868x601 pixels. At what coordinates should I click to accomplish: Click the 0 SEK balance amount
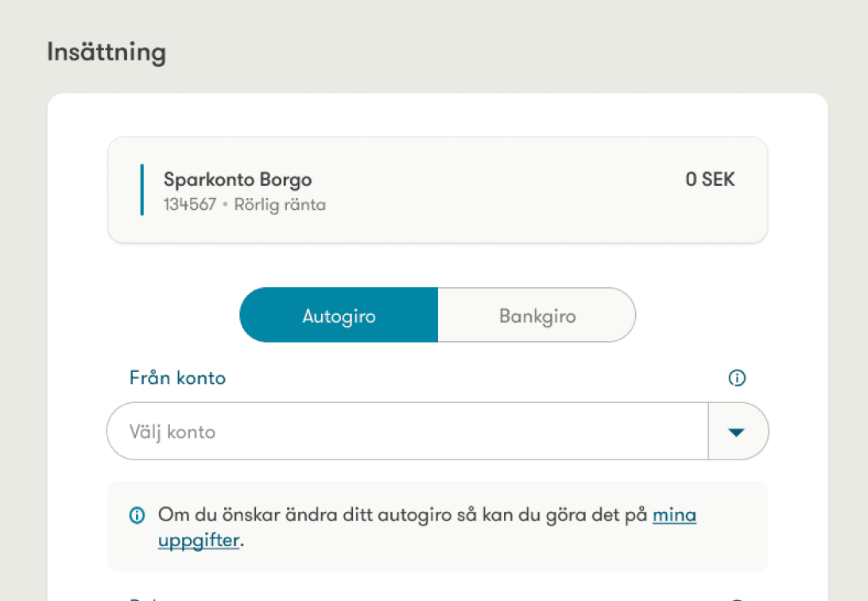pos(710,180)
